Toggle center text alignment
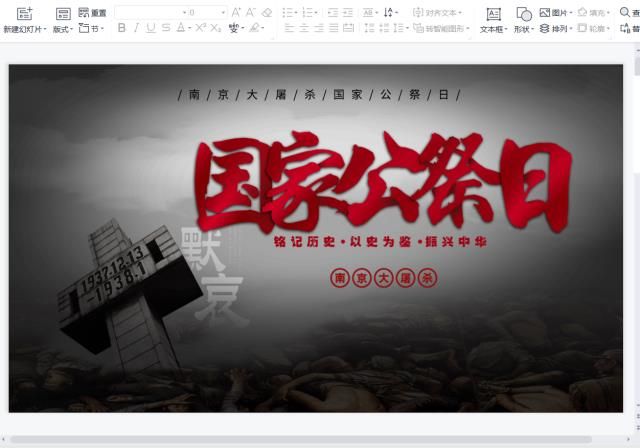640x448 pixels. tap(304, 28)
